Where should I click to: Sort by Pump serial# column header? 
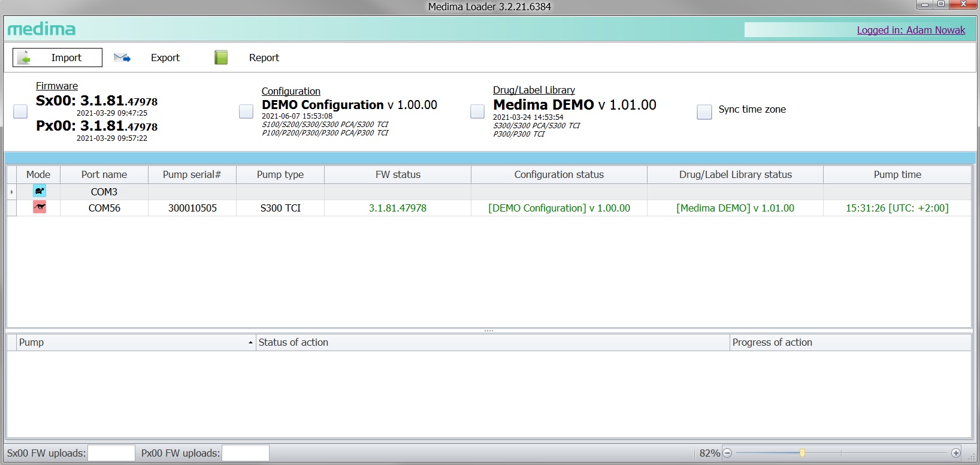coord(192,174)
